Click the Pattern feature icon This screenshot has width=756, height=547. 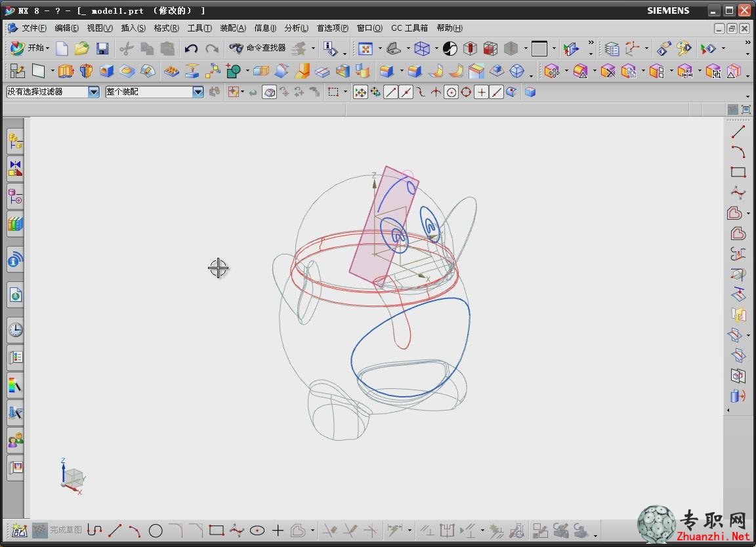click(171, 71)
